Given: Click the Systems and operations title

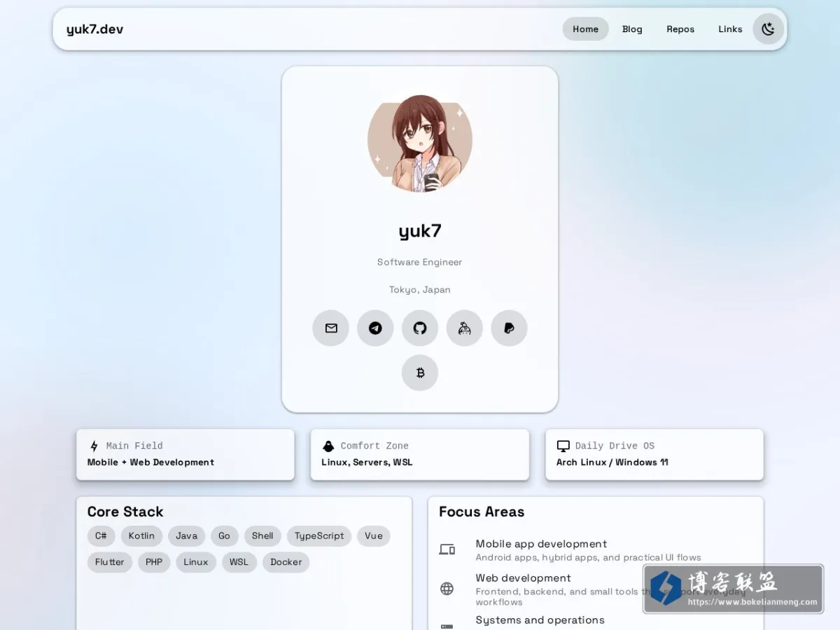Looking at the screenshot, I should pyautogui.click(x=540, y=620).
